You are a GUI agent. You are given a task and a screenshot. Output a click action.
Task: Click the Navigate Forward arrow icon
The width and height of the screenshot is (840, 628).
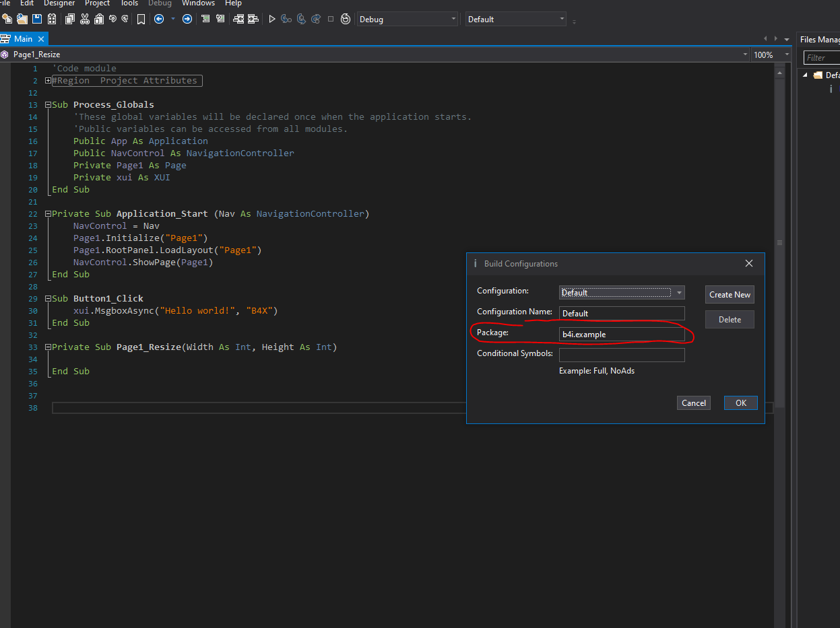coord(187,19)
